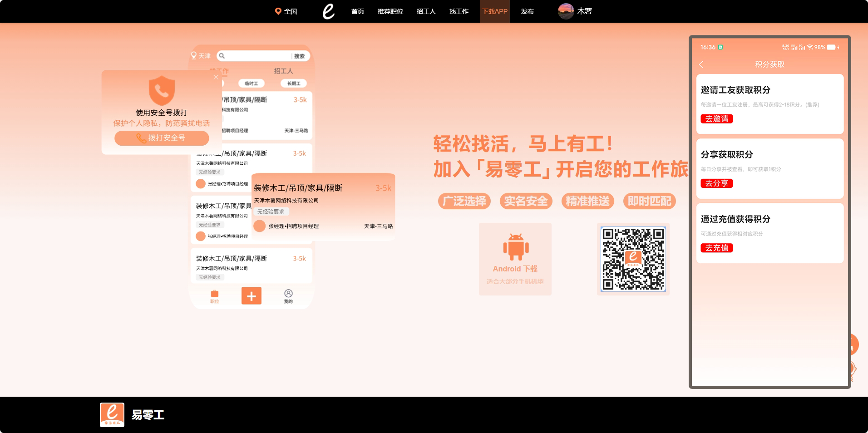Viewport: 868px width, 433px height.
Task: Open 推荐职位 from the top navigation
Action: click(390, 11)
